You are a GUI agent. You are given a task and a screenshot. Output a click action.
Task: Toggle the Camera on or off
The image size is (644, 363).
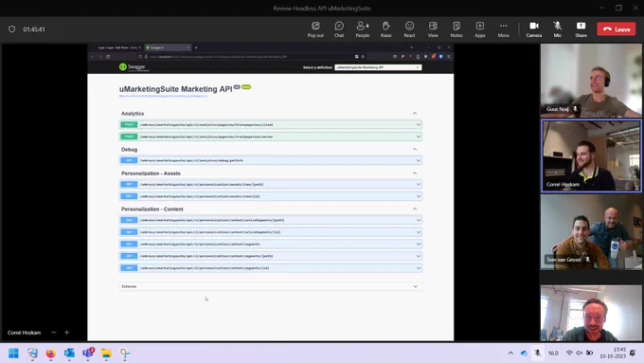coord(533,29)
